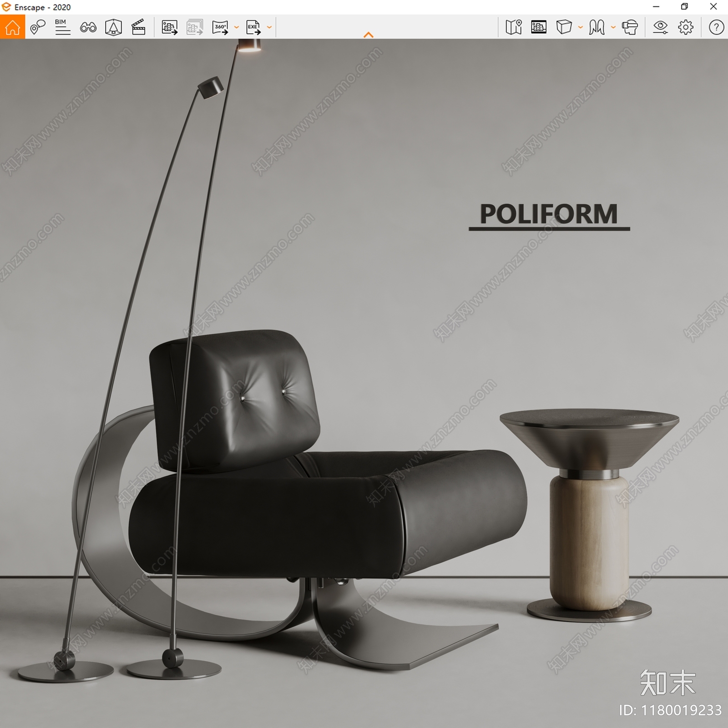The image size is (728, 728).
Task: Open the video editor clapperboard icon
Action: pos(138,27)
